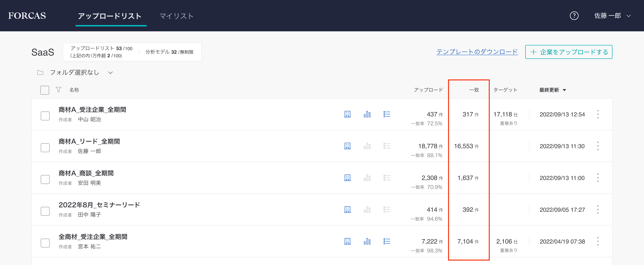Click テンプレートのダウンロード link
644x265 pixels.
pos(477,52)
